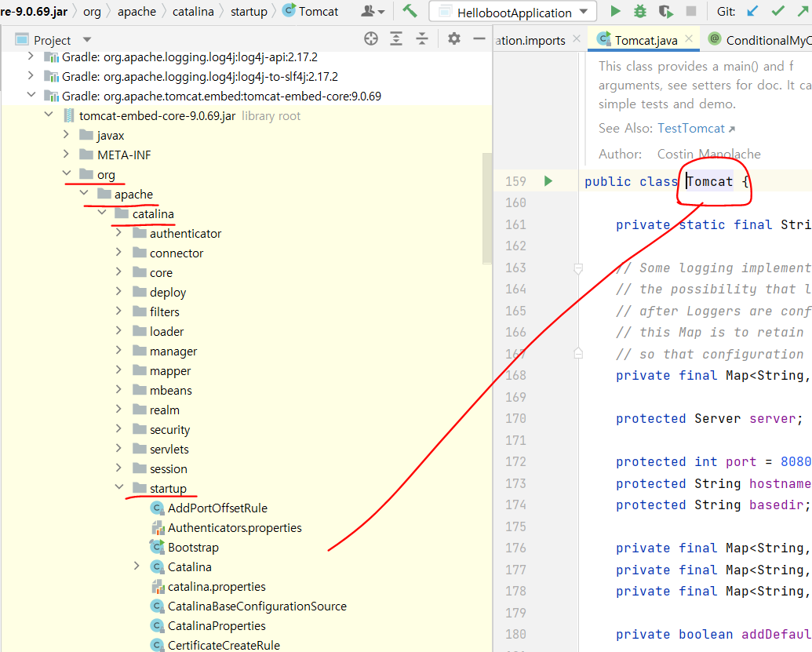Push with the green Git arrow icon
Image resolution: width=812 pixels, height=652 pixels.
(x=803, y=11)
